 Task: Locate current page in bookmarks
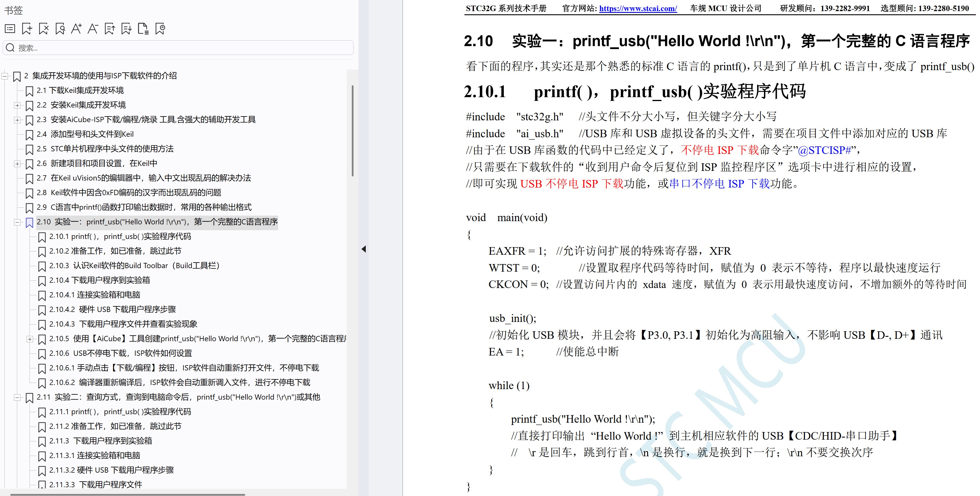coord(161,29)
